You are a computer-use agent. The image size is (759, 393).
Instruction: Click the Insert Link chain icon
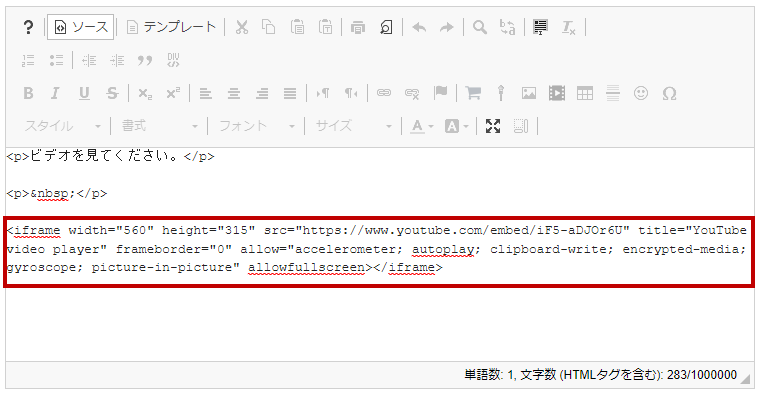point(384,93)
